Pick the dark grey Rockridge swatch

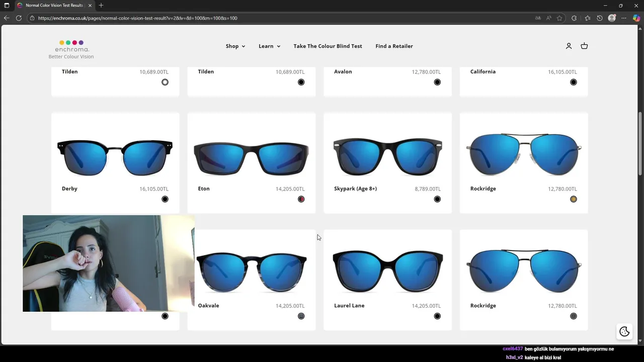coord(574,316)
